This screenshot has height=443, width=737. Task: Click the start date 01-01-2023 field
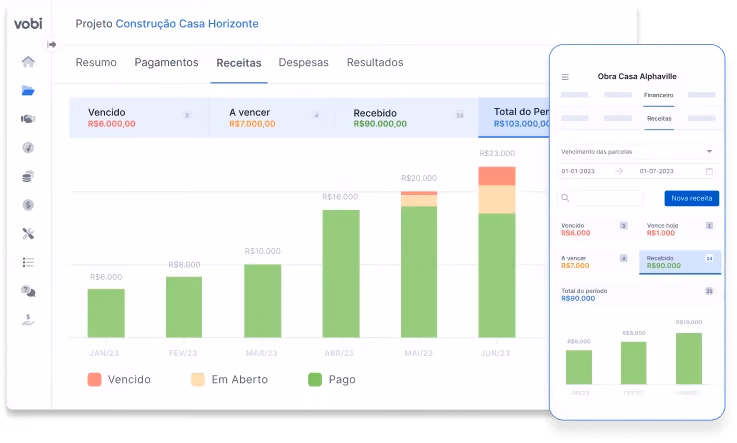tap(578, 171)
